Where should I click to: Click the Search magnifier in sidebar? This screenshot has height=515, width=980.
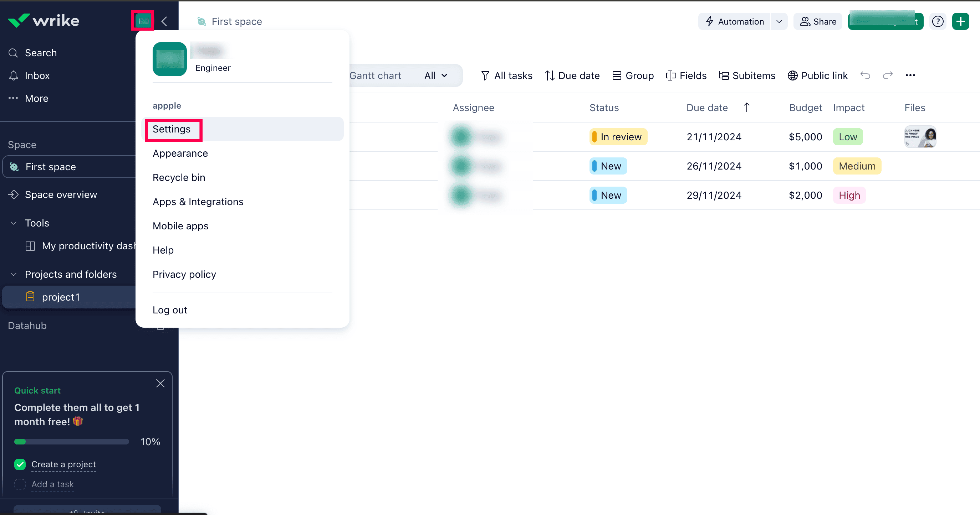click(14, 53)
